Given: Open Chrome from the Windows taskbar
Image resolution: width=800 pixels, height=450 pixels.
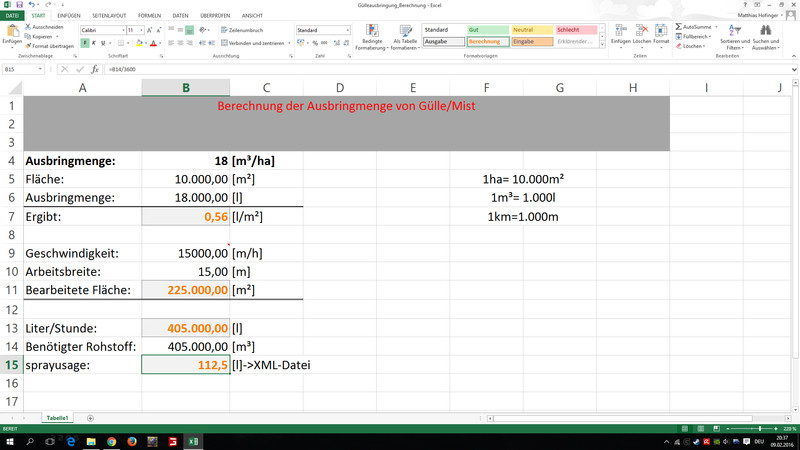Looking at the screenshot, I should tap(111, 441).
